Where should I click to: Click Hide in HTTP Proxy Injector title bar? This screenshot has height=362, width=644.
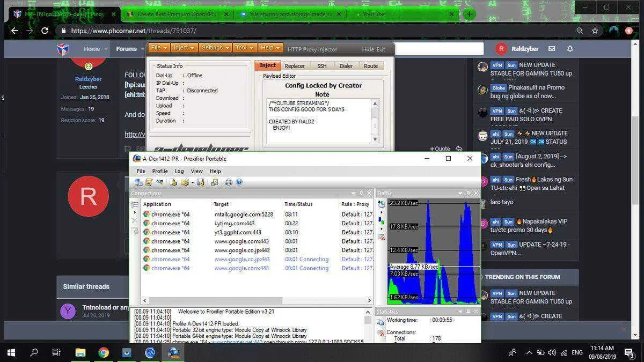pyautogui.click(x=368, y=49)
